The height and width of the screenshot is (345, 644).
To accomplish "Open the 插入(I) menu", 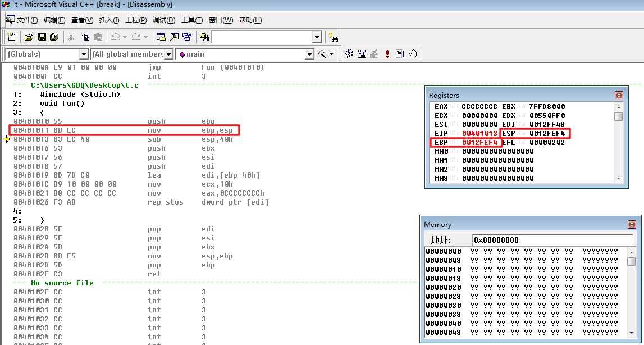I will point(109,20).
